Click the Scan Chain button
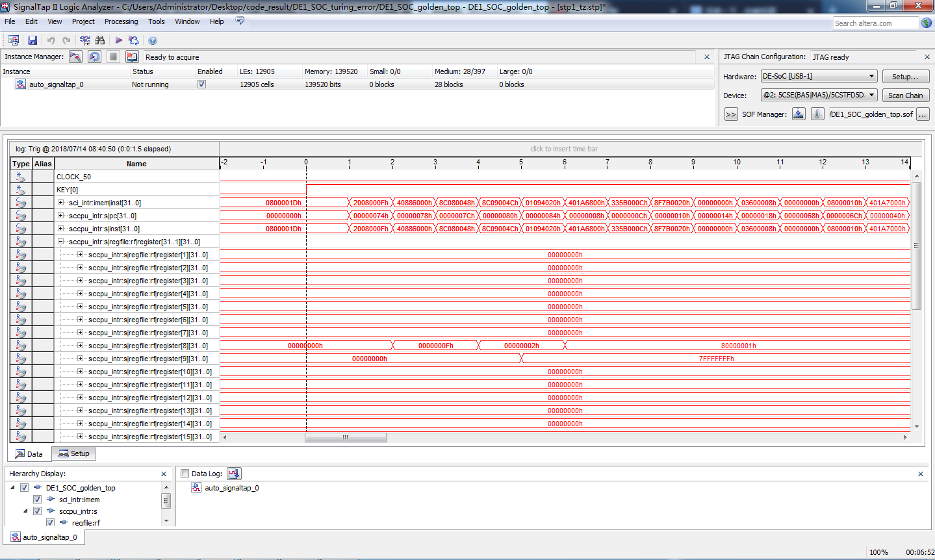 coord(905,95)
